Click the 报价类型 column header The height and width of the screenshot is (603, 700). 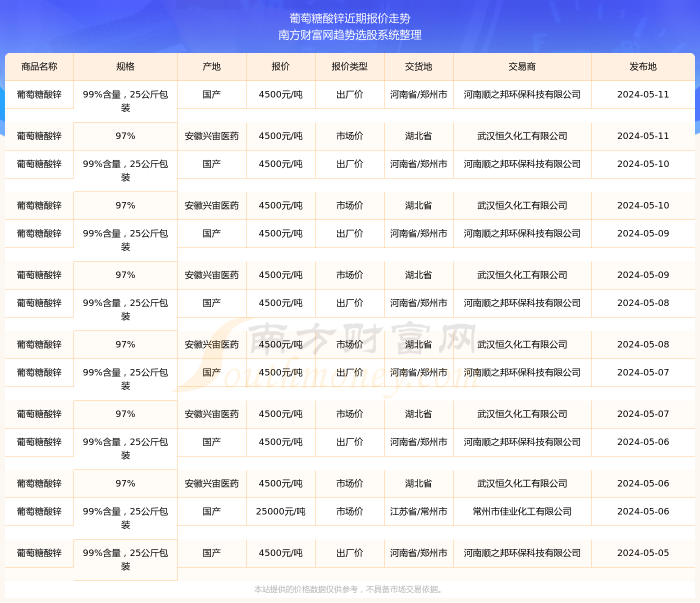tap(349, 66)
